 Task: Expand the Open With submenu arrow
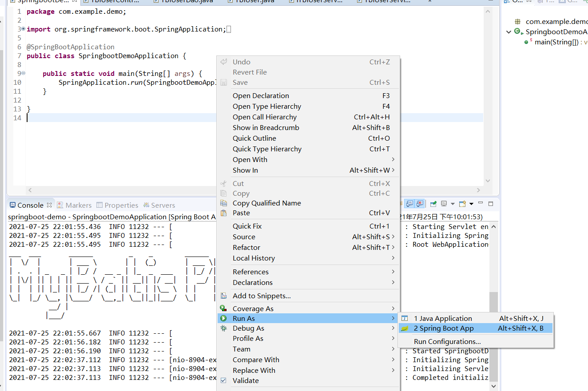click(x=393, y=159)
